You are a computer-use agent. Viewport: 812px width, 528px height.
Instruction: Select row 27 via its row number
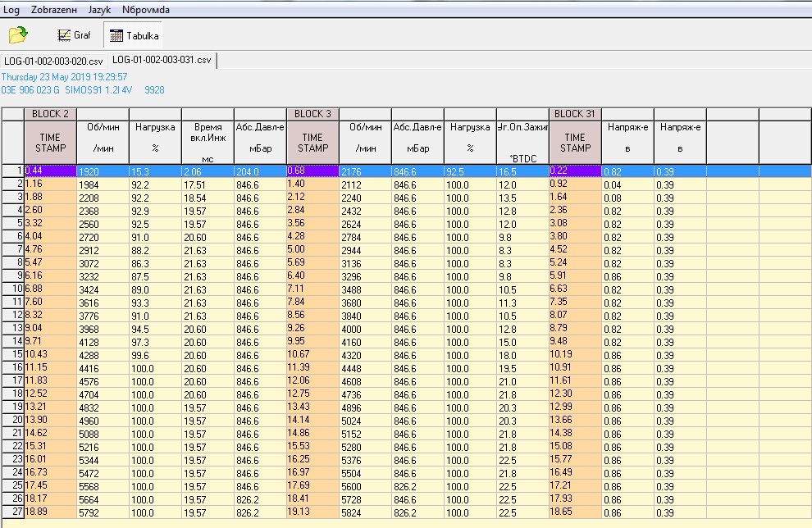click(x=12, y=512)
